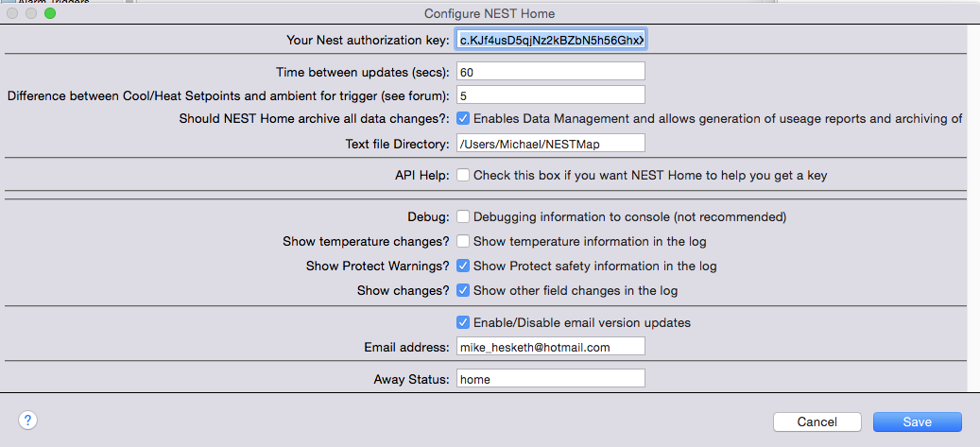980x447 pixels.
Task: Click the Email address field
Action: (x=551, y=346)
